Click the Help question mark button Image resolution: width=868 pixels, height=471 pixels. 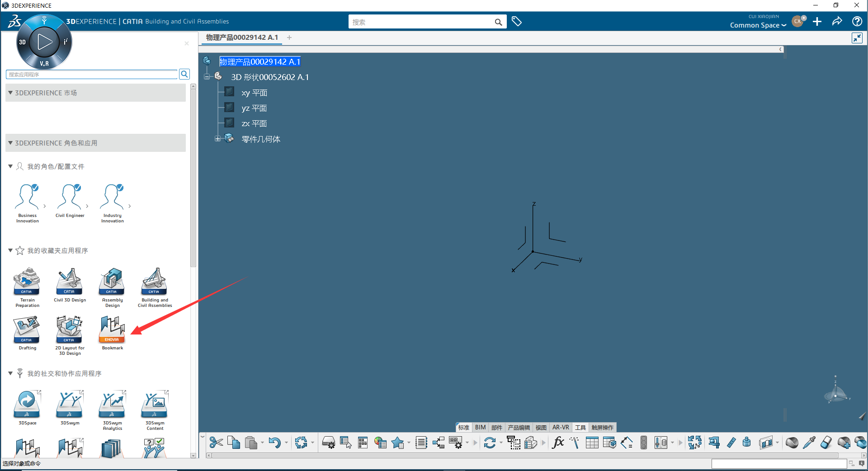point(857,21)
